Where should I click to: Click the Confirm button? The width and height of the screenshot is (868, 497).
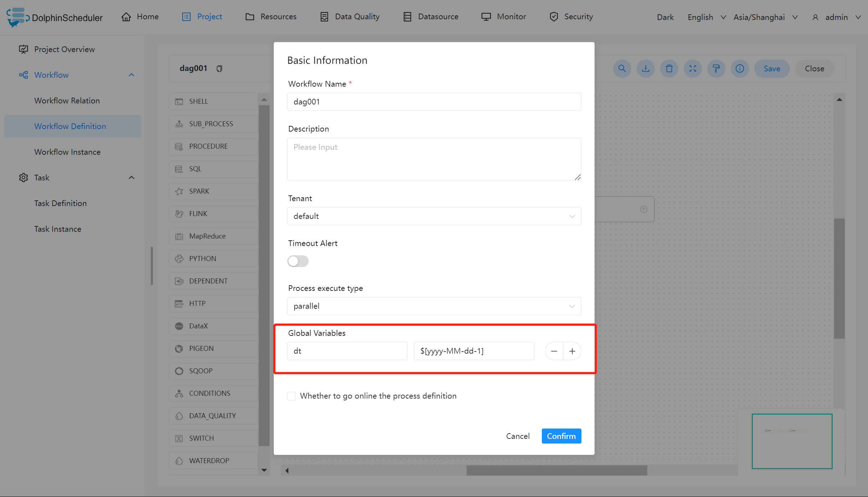click(561, 436)
